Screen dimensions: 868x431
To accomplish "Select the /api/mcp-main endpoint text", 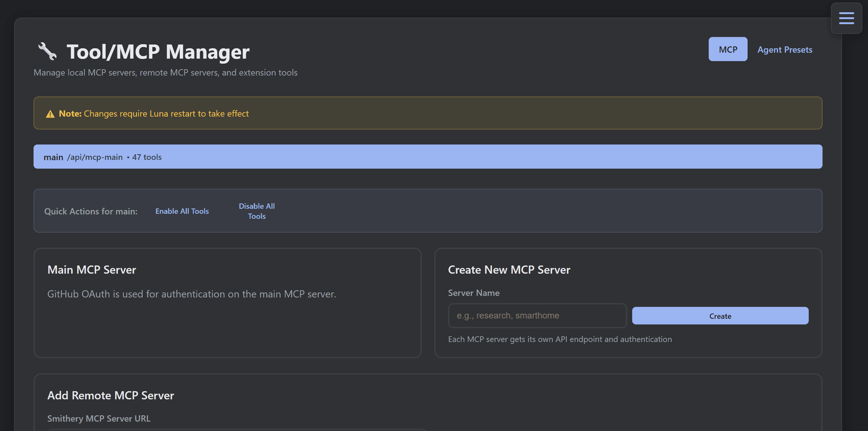I will tap(95, 157).
